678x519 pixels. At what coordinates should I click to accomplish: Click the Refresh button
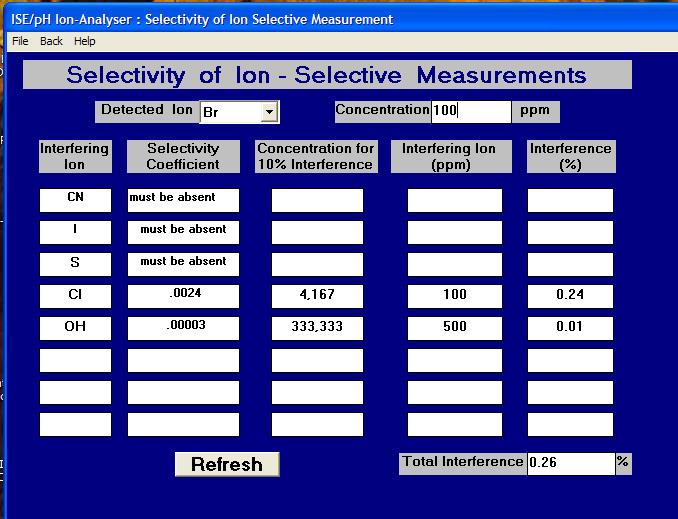coord(227,465)
